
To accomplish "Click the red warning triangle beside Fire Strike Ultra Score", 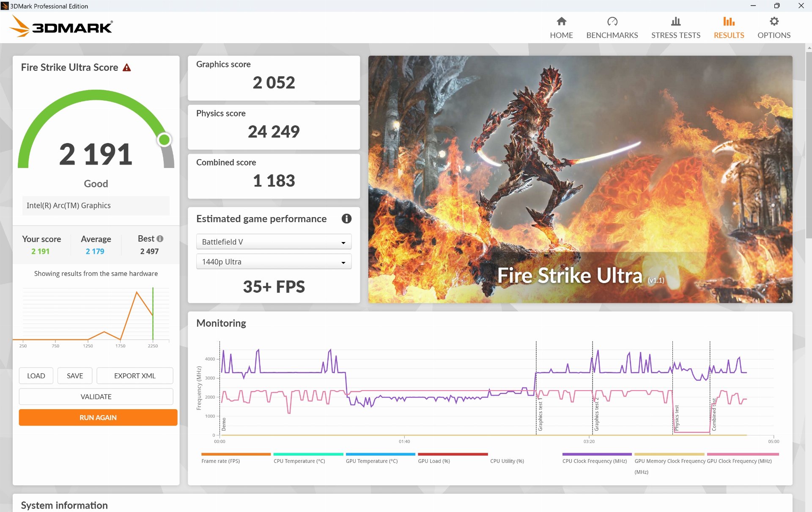I will 126,67.
